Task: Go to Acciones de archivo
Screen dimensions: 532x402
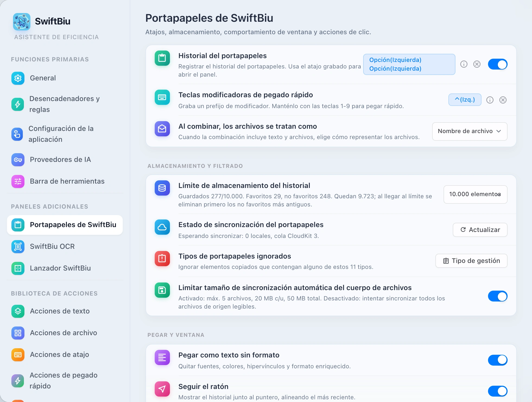Action: 65,333
